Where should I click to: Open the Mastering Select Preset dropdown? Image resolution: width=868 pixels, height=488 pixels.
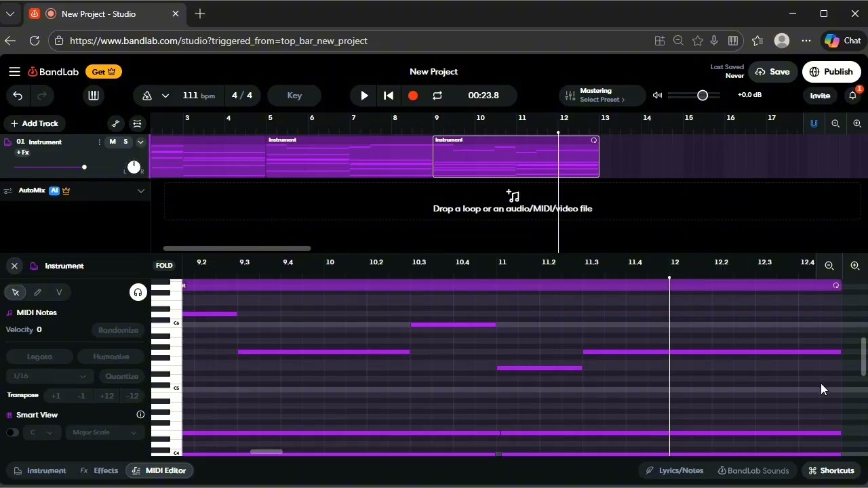click(602, 95)
